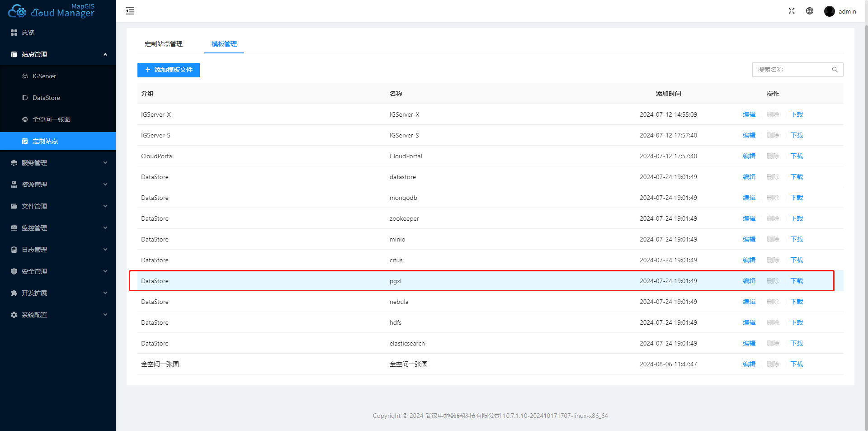Open 总览 overview in sidebar

[x=58, y=33]
